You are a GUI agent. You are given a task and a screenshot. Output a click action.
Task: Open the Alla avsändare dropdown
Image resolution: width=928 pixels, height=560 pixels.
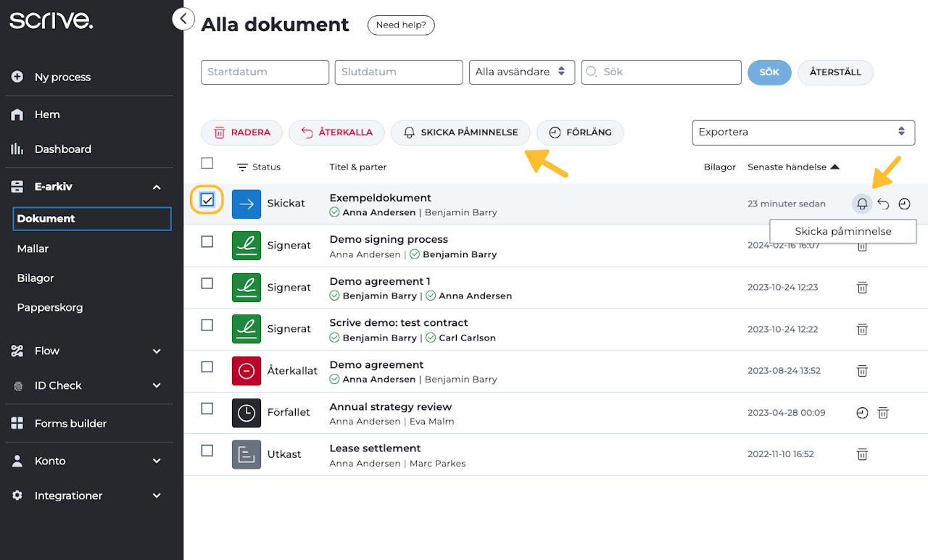[522, 72]
